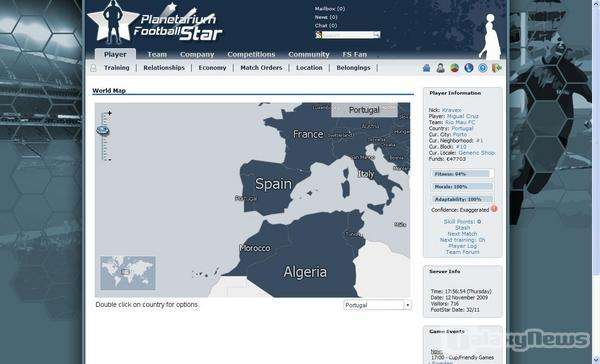Zoom out the map with minus
The width and height of the screenshot is (600, 364).
109,160
